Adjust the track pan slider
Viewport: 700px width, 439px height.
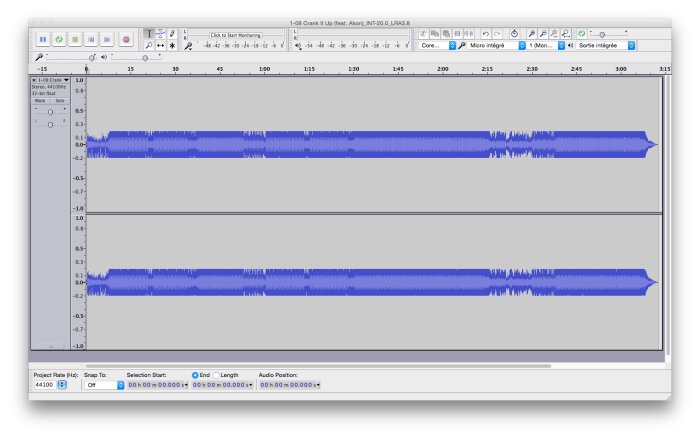tap(50, 124)
